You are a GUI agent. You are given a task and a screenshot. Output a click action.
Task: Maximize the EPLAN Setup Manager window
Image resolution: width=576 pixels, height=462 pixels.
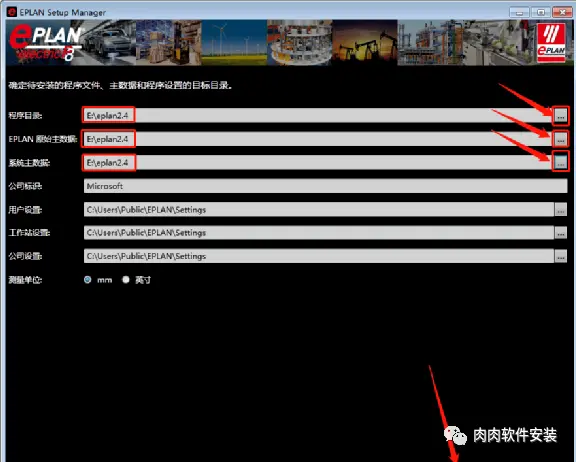[540, 12]
